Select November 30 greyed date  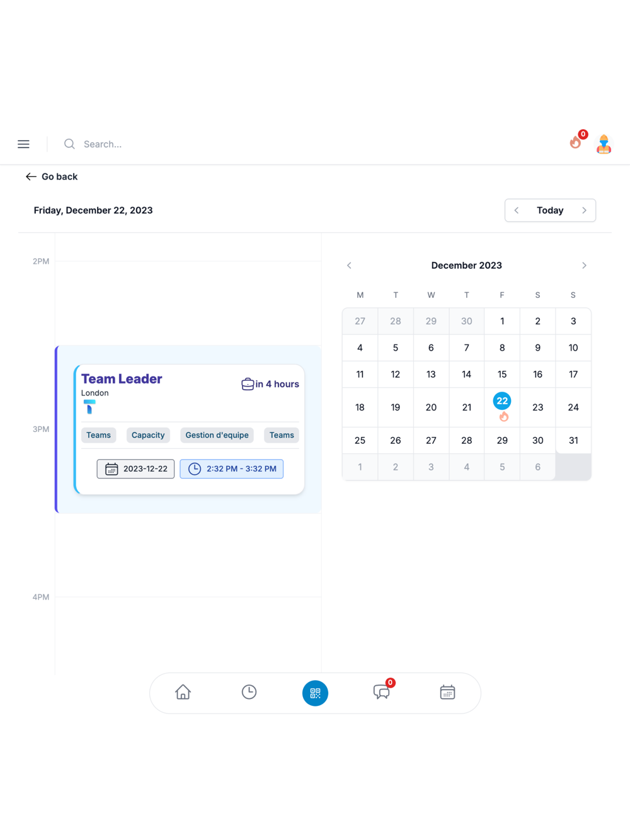[466, 321]
